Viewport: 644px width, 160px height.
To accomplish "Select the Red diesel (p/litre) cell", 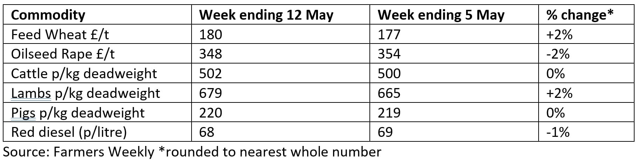I will coord(69,132).
